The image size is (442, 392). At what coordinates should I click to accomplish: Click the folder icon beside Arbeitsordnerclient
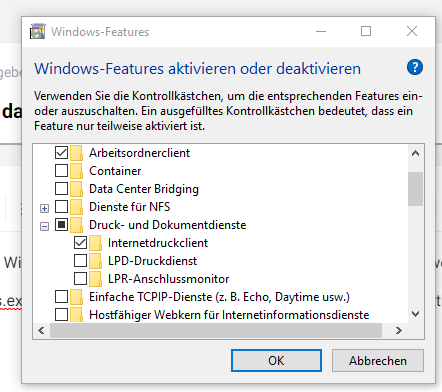[x=76, y=153]
